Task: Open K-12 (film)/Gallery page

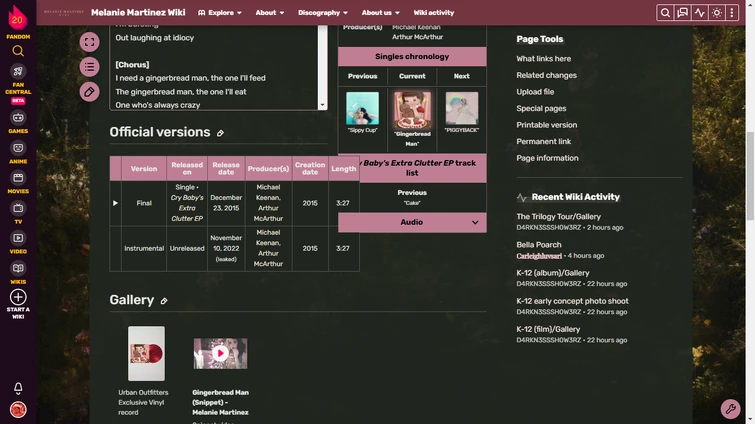Action: [548, 330]
